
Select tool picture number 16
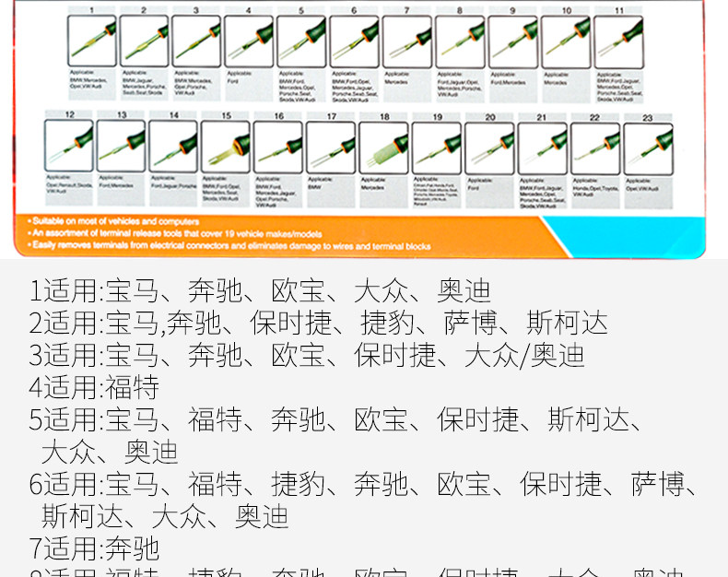278,147
